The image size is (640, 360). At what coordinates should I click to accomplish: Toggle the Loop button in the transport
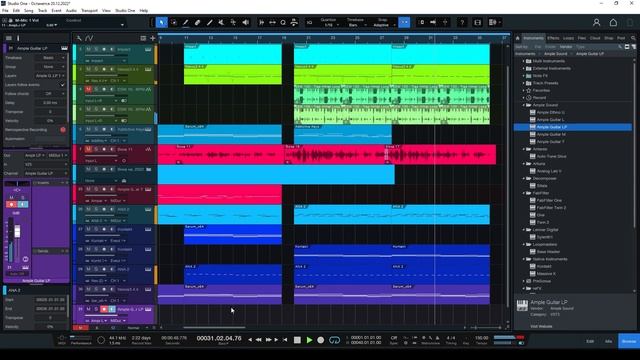coord(334,340)
